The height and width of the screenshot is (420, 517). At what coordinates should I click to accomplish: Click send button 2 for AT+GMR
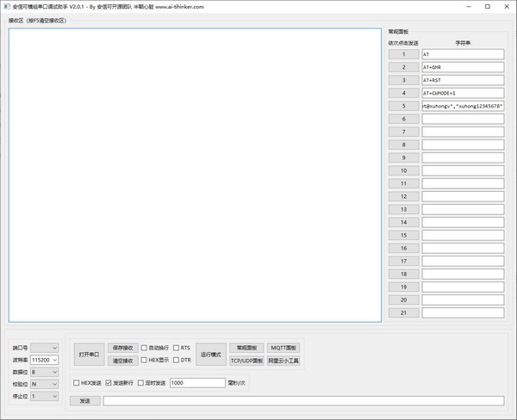coord(403,67)
